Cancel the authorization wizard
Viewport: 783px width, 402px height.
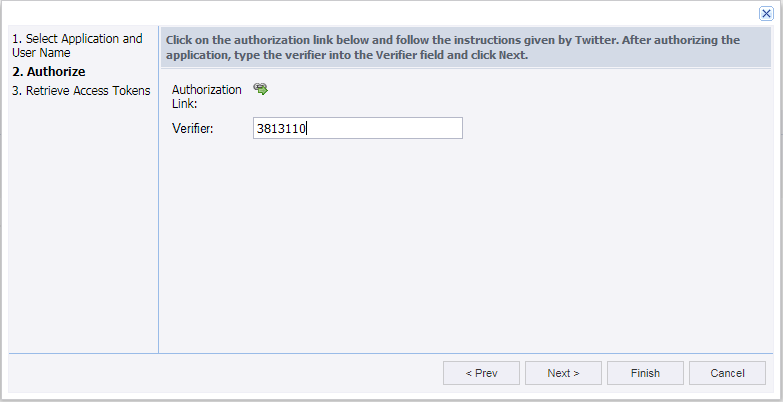(727, 373)
